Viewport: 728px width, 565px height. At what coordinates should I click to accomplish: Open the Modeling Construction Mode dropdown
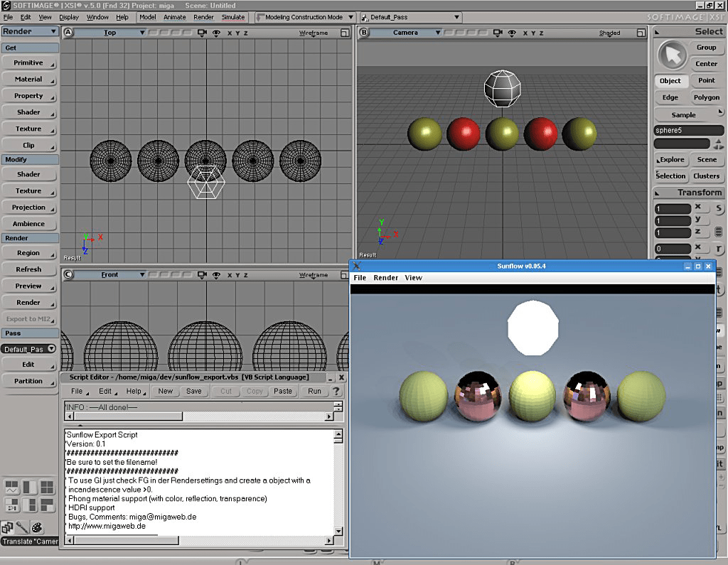(305, 17)
